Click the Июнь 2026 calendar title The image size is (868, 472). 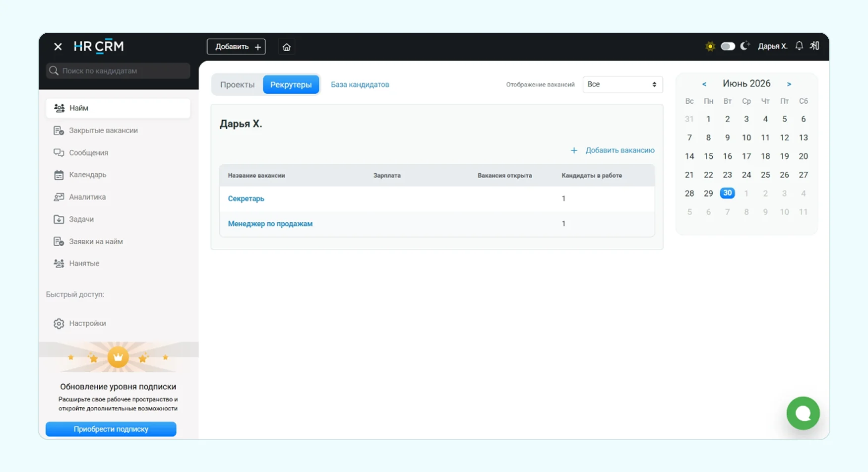746,83
